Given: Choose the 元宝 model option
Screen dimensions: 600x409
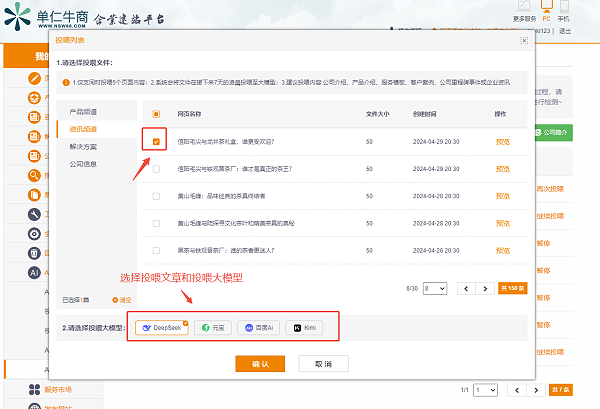Looking at the screenshot, I should (x=213, y=328).
